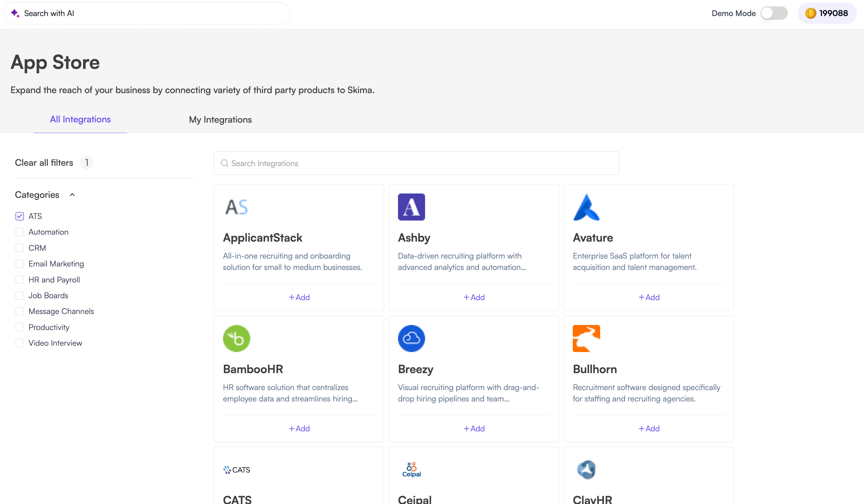Click the Search Integrations field

416,163
